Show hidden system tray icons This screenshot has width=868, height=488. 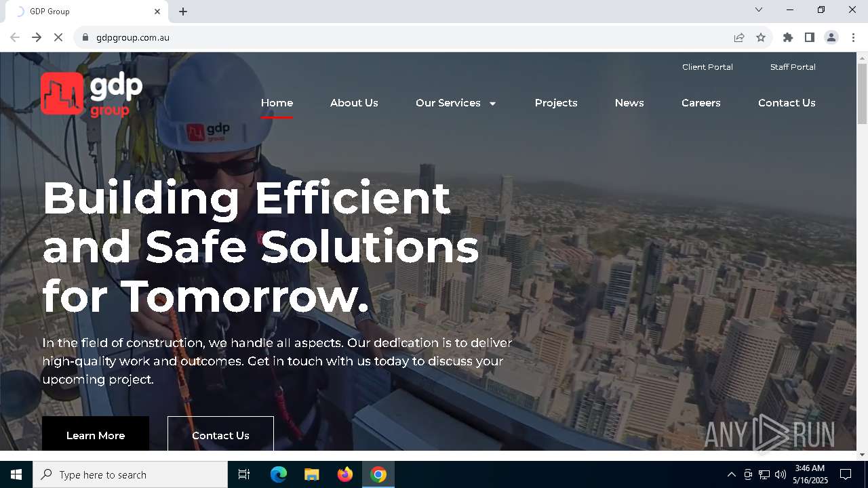(731, 474)
